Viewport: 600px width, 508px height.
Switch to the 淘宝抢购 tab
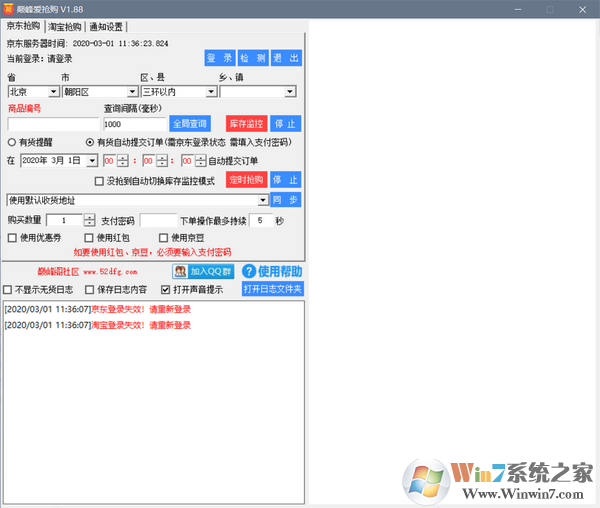(x=65, y=27)
